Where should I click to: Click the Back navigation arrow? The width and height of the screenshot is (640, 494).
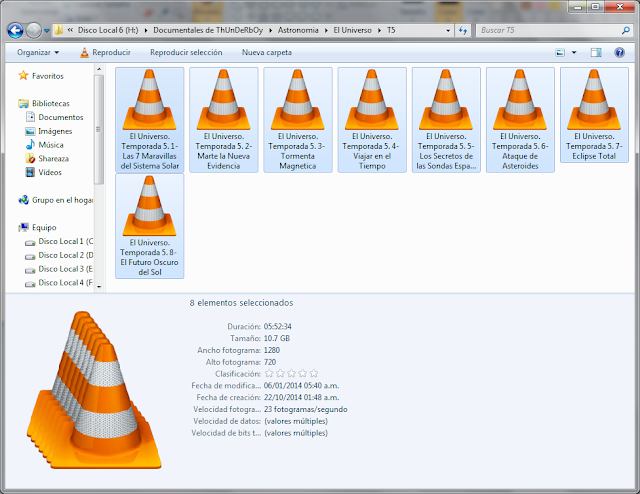click(x=15, y=31)
